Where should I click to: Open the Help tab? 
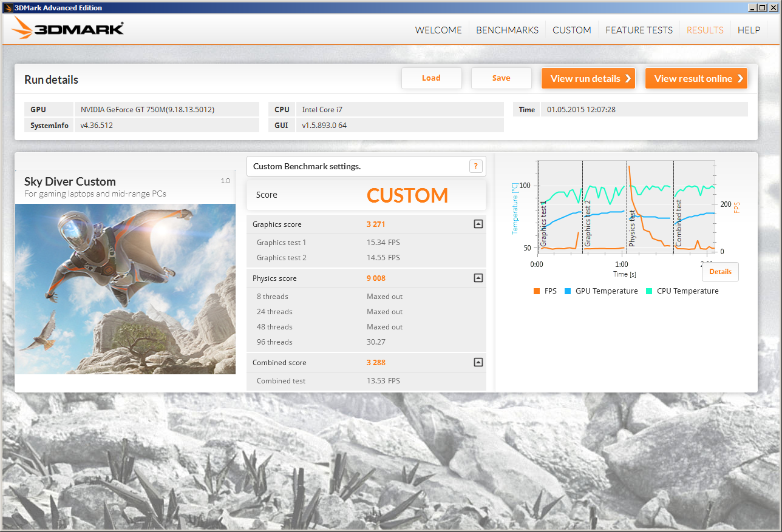[x=749, y=30]
